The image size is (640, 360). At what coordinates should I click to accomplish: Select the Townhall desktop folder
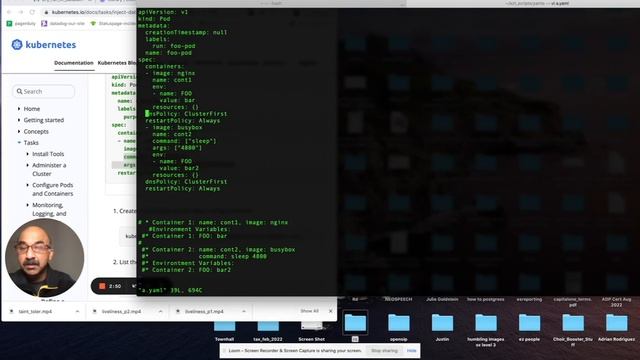click(224, 331)
